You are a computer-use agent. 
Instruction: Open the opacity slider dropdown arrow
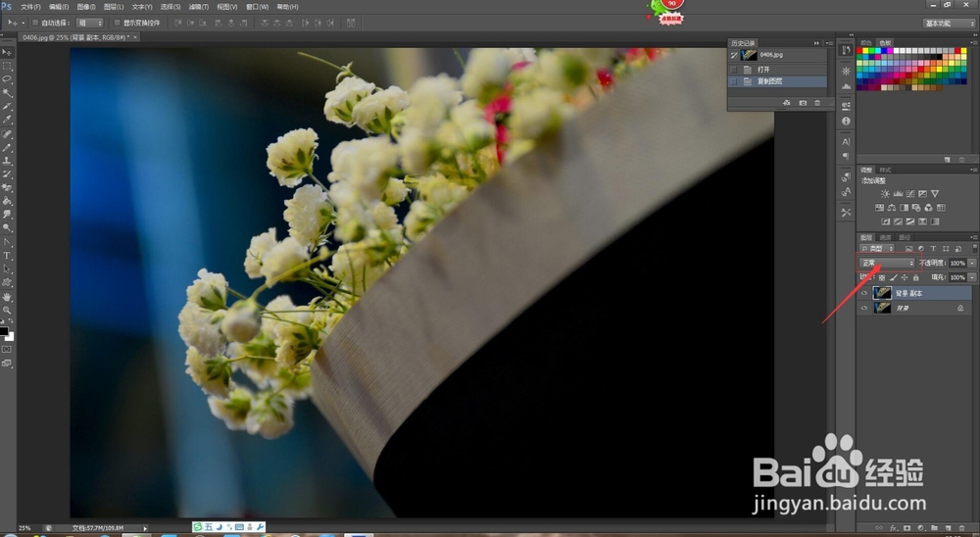(972, 264)
